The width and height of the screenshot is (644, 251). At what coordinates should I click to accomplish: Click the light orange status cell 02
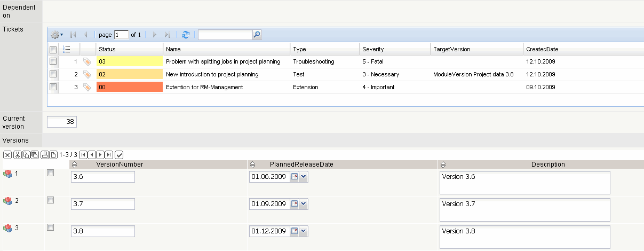[130, 74]
